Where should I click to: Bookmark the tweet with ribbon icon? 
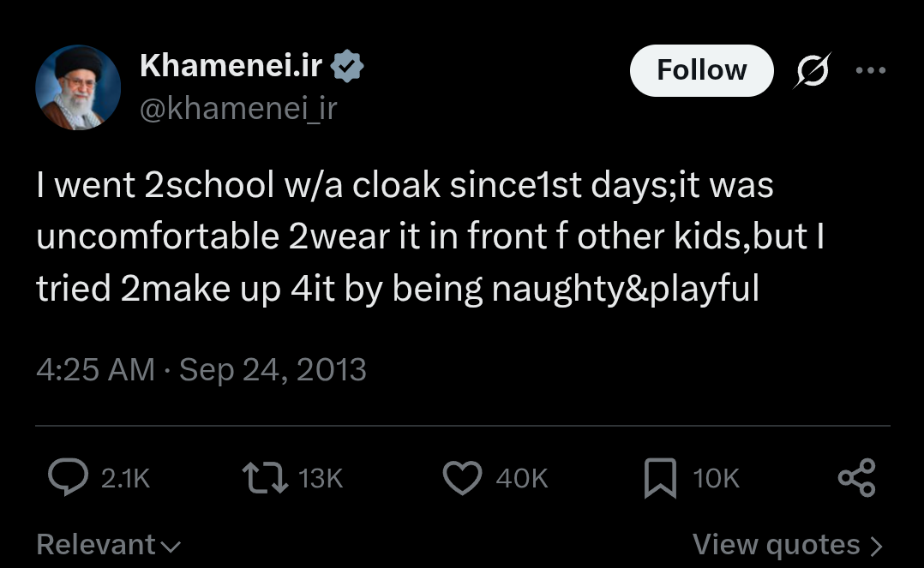[x=660, y=478]
